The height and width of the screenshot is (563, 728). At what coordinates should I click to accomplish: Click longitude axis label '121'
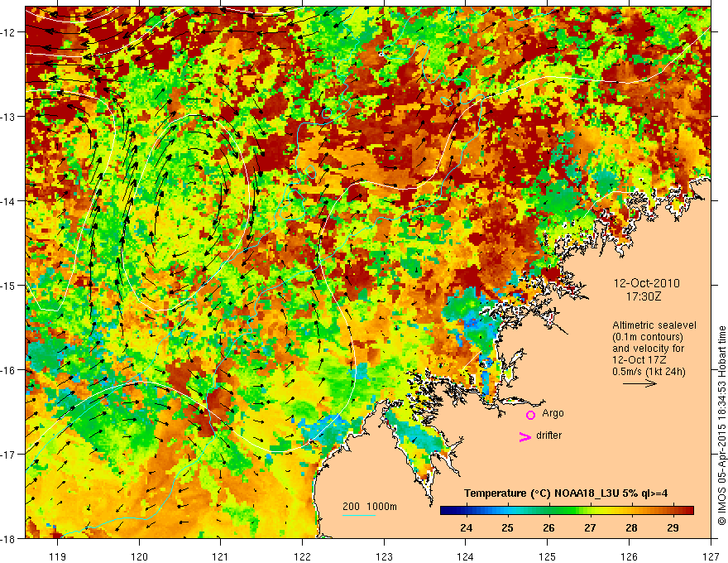point(221,556)
